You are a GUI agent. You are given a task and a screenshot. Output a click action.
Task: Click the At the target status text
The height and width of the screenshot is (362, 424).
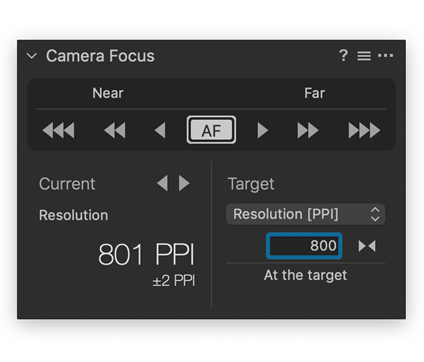click(305, 276)
